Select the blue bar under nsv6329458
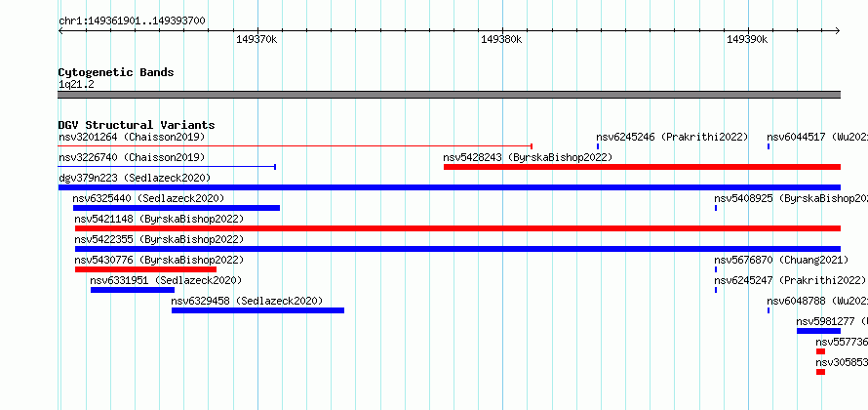 [257, 310]
